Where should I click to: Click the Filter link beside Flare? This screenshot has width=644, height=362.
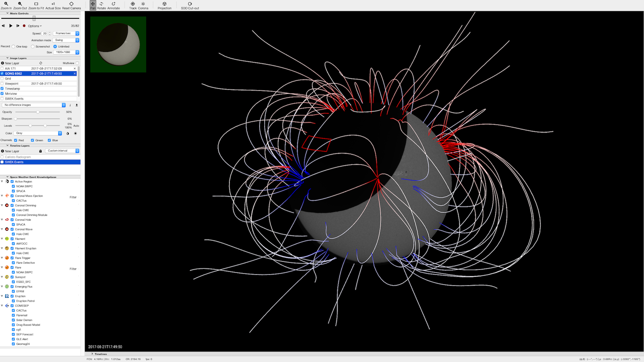click(x=73, y=269)
